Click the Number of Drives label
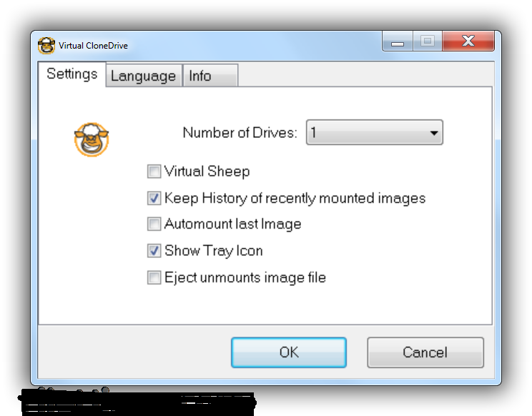The image size is (532, 416). [x=240, y=132]
